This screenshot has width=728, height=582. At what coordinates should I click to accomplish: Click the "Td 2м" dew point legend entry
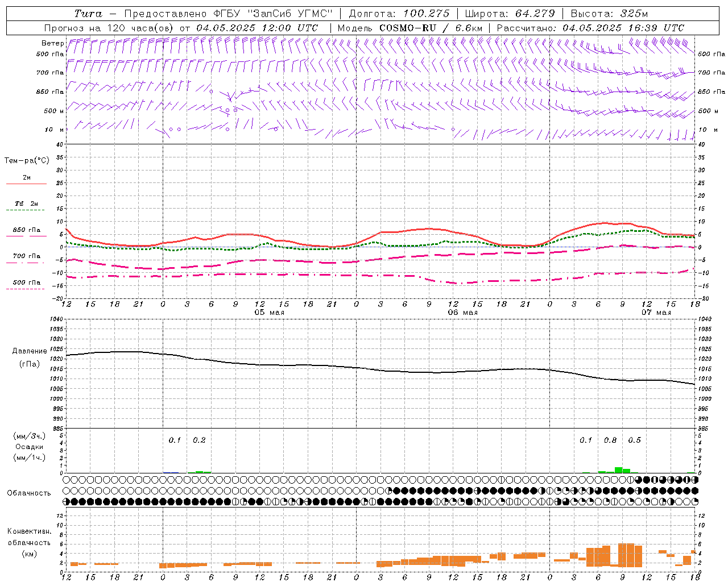(x=27, y=203)
